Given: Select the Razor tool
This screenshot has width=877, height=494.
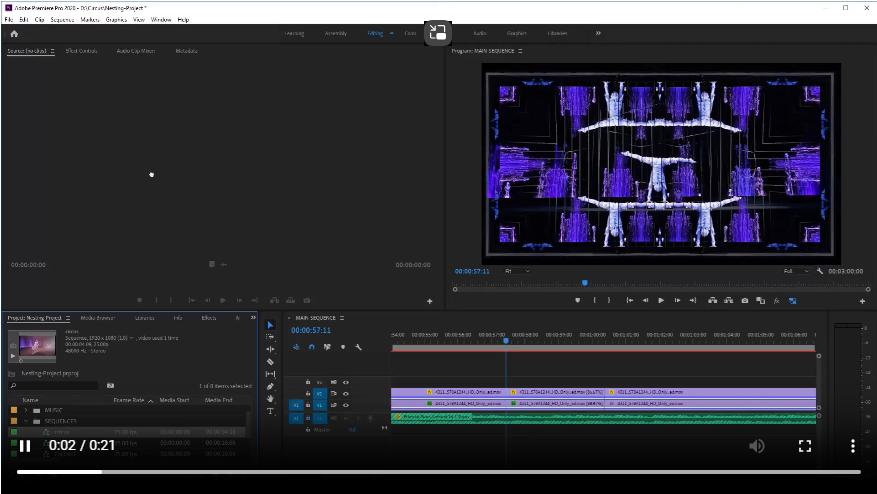Looking at the screenshot, I should pyautogui.click(x=270, y=361).
